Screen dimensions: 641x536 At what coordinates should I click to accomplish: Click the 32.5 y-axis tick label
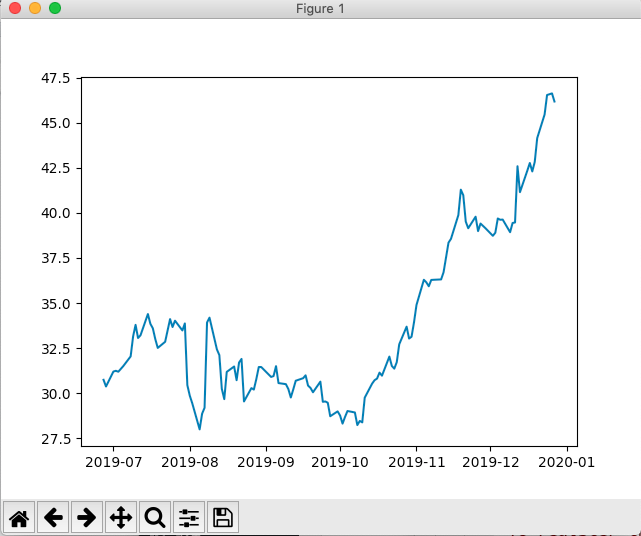pos(56,349)
